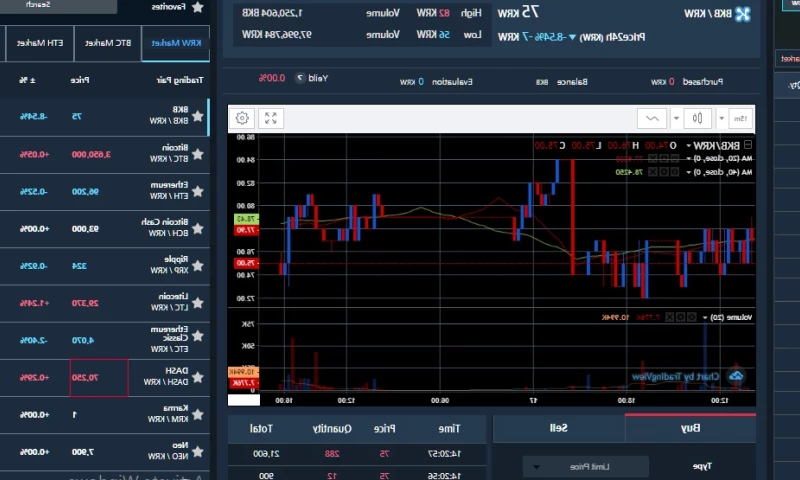The height and width of the screenshot is (480, 800).
Task: Expand the MA (20, close, 0) dropdown arrow
Action: [x=689, y=159]
